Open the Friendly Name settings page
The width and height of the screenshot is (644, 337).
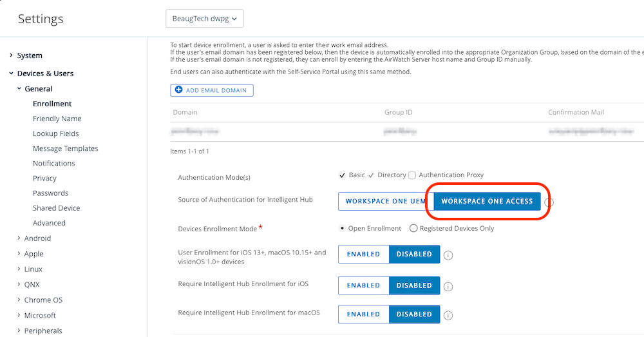tap(57, 119)
